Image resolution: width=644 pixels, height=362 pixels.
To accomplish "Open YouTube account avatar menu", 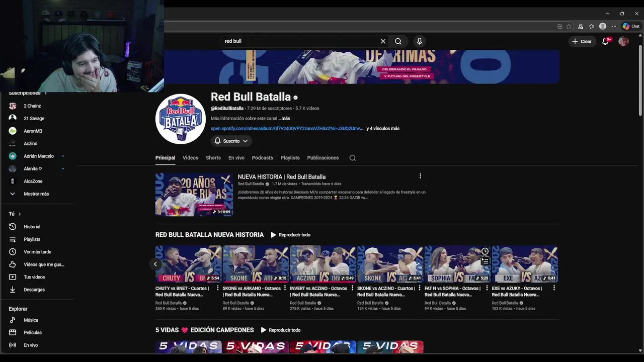I will tap(623, 41).
